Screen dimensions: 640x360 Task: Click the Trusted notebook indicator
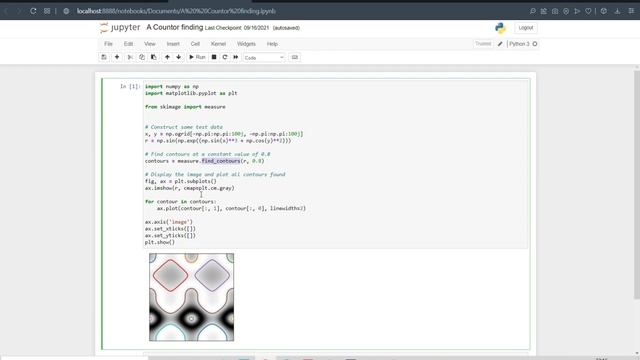(x=483, y=44)
